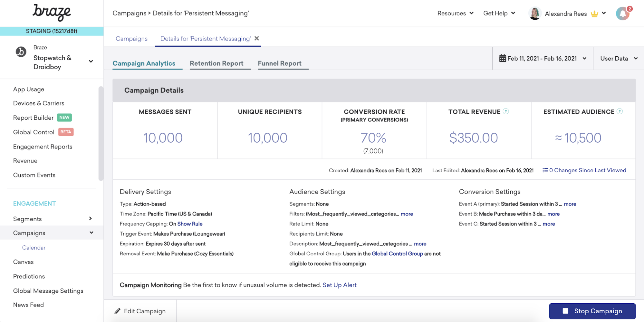Viewport: 644px width, 322px height.
Task: Click the Set Up Alert link
Action: click(x=339, y=285)
